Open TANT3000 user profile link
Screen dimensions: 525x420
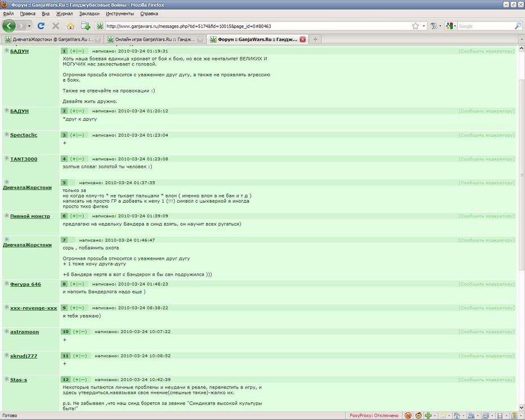coord(24,159)
